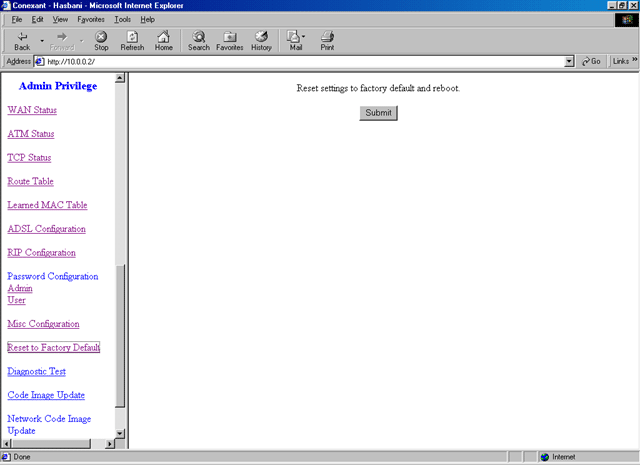Click the address field showing http://10.0.0.2/
The height and width of the screenshot is (465, 640).
304,62
